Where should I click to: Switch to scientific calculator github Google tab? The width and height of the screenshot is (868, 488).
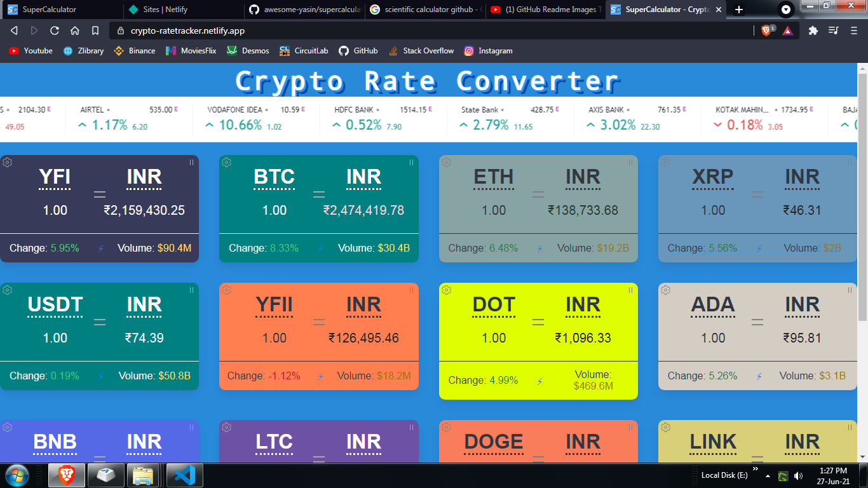click(x=425, y=10)
